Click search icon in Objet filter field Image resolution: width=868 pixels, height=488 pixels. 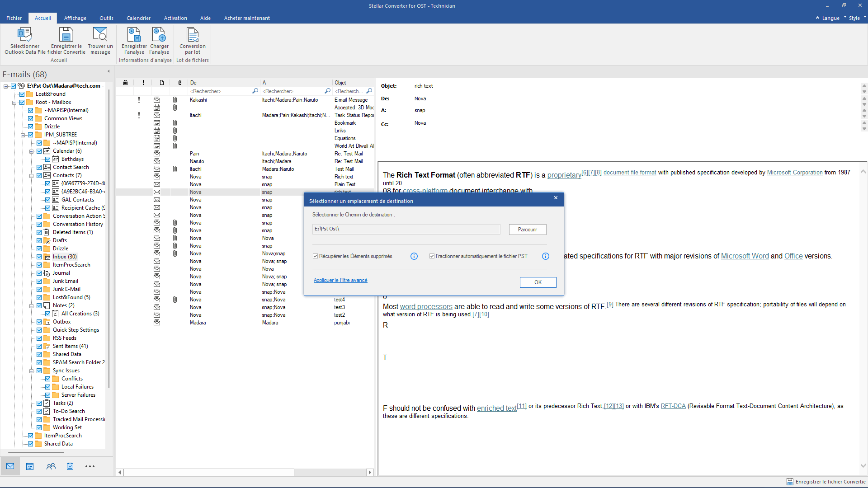pyautogui.click(x=369, y=91)
